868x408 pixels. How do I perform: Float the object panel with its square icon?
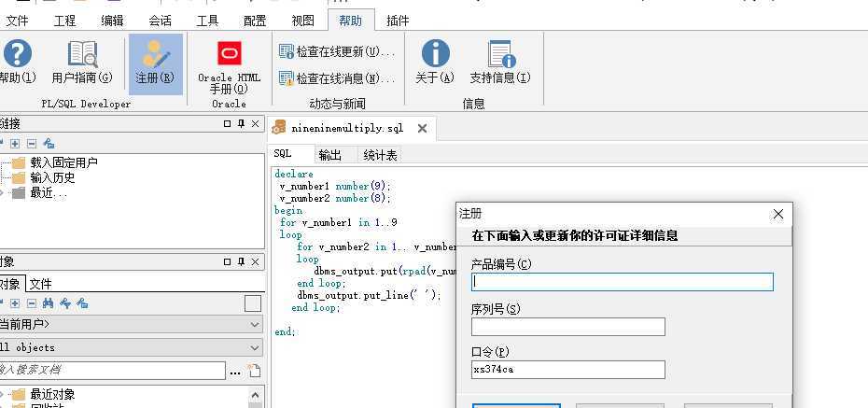coord(227,261)
